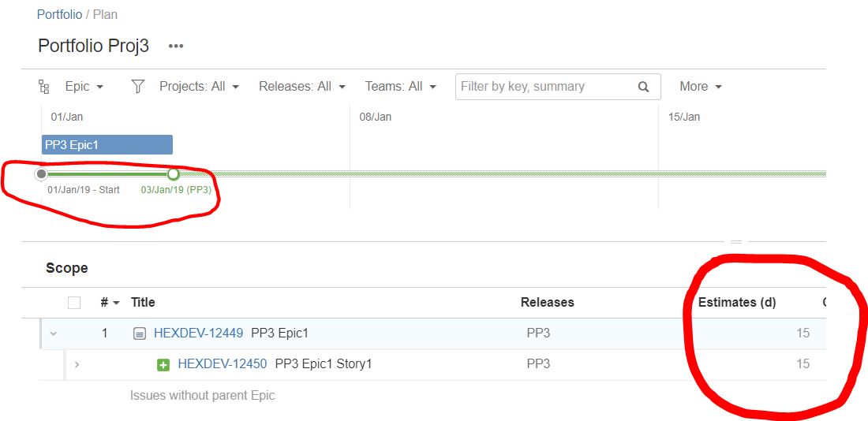Click the Releases column header
The height and width of the screenshot is (421, 868).
(x=548, y=303)
